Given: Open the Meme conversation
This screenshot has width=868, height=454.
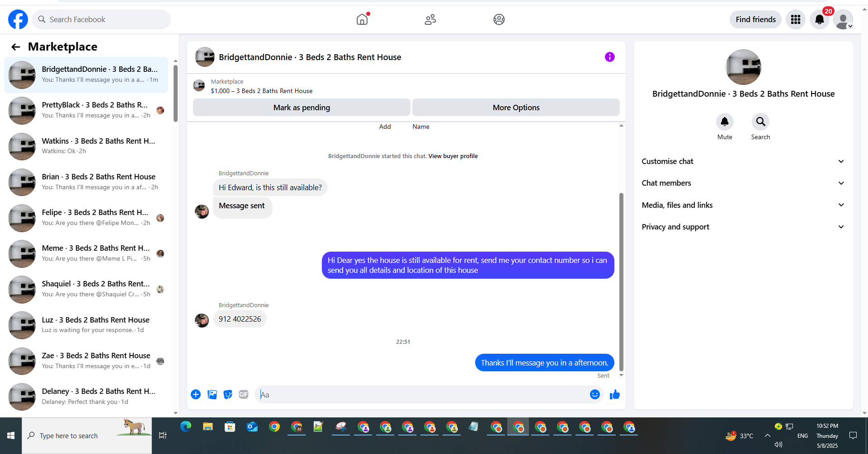Looking at the screenshot, I should [x=86, y=253].
